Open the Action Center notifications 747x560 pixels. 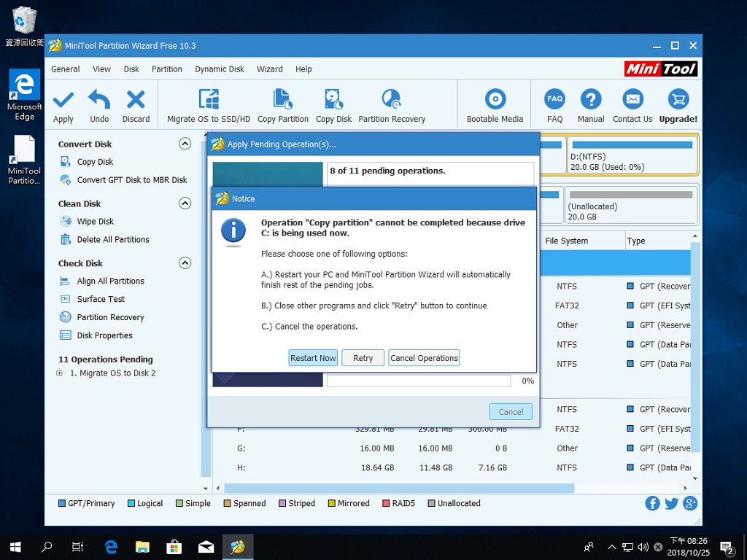[727, 548]
